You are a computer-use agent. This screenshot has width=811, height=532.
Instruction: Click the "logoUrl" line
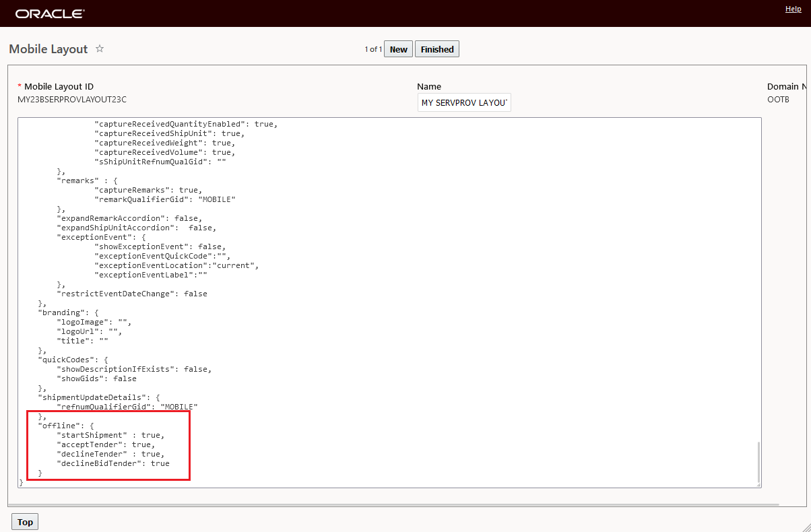tap(90, 331)
